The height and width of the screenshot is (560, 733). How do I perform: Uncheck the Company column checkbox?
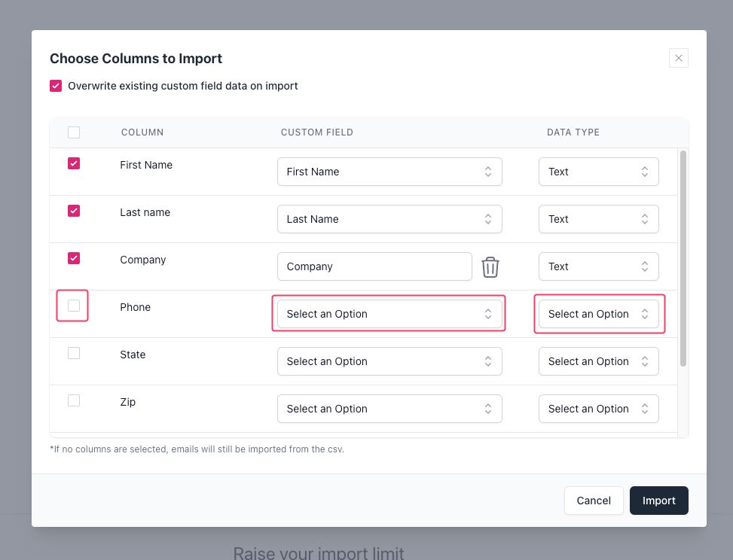coord(74,258)
